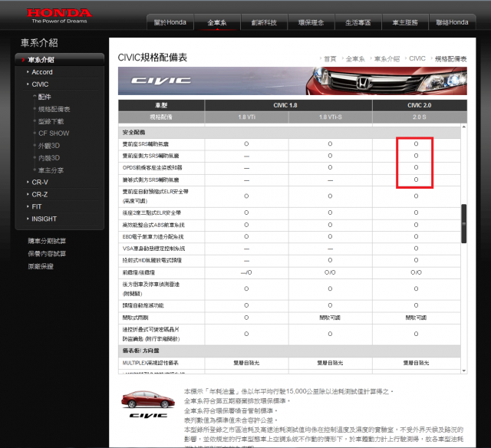This screenshot has width=491, height=448.
Task: Select the 1.8 VTi-S sub-header
Action: [331, 117]
